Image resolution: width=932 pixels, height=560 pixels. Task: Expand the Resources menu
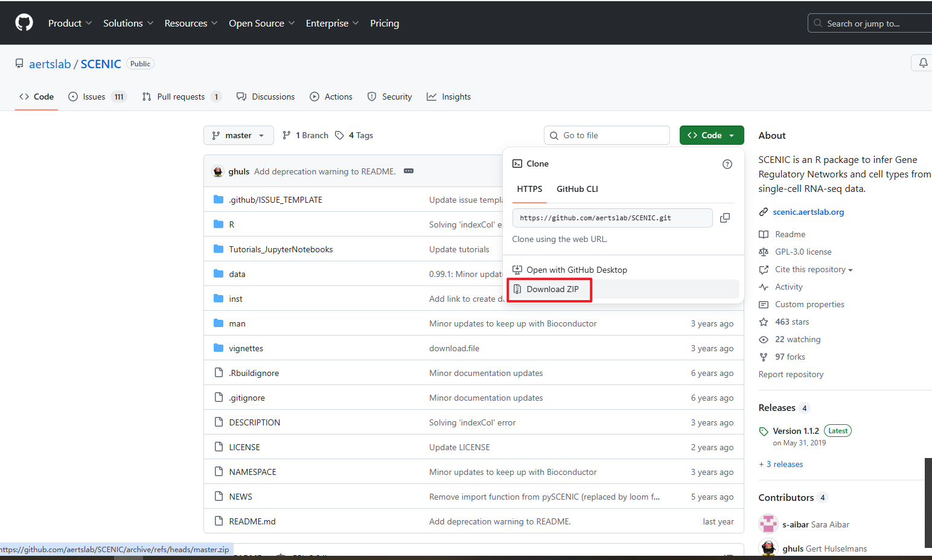tap(191, 23)
